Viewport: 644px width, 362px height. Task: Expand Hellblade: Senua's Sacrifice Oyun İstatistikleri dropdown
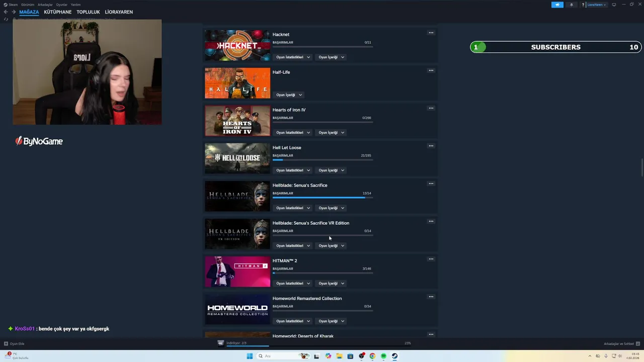(x=293, y=208)
